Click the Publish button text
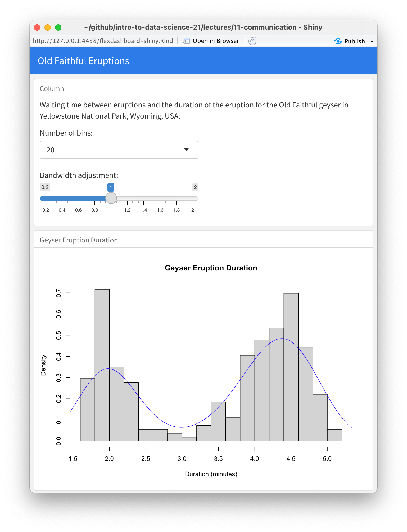 click(355, 41)
